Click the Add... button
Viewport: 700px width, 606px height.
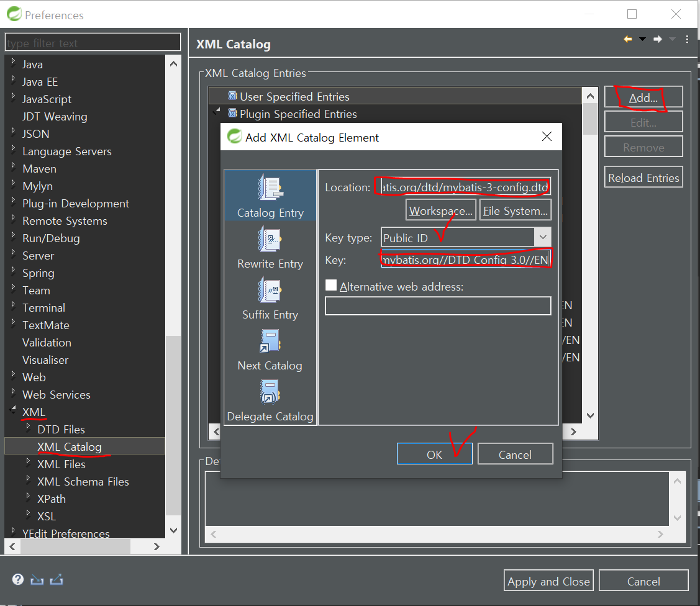click(x=643, y=97)
